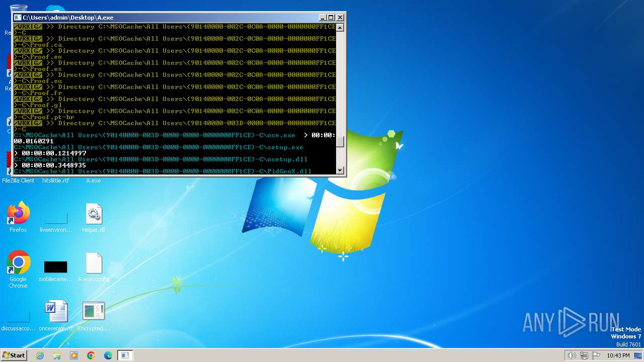Screen dimensions: 644x362
Task: Select the !Encrypted file on desktop
Action: pos(94,316)
